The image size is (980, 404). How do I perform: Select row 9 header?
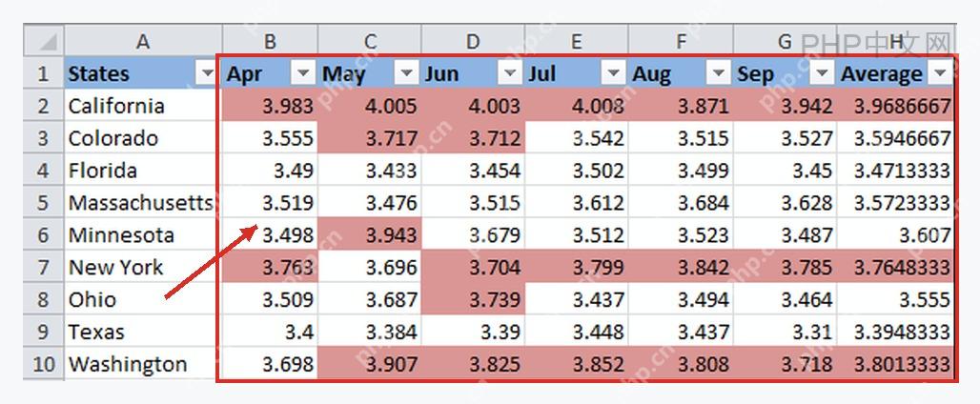(x=44, y=332)
